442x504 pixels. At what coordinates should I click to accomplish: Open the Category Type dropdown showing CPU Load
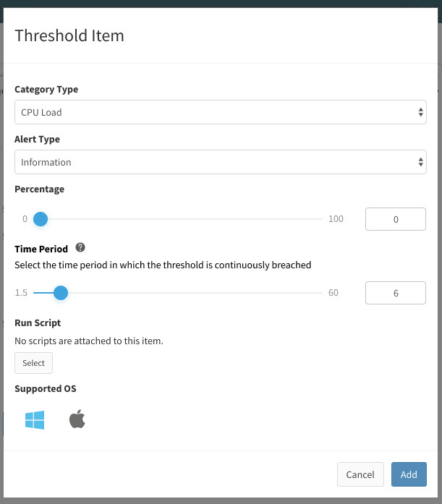coord(221,112)
